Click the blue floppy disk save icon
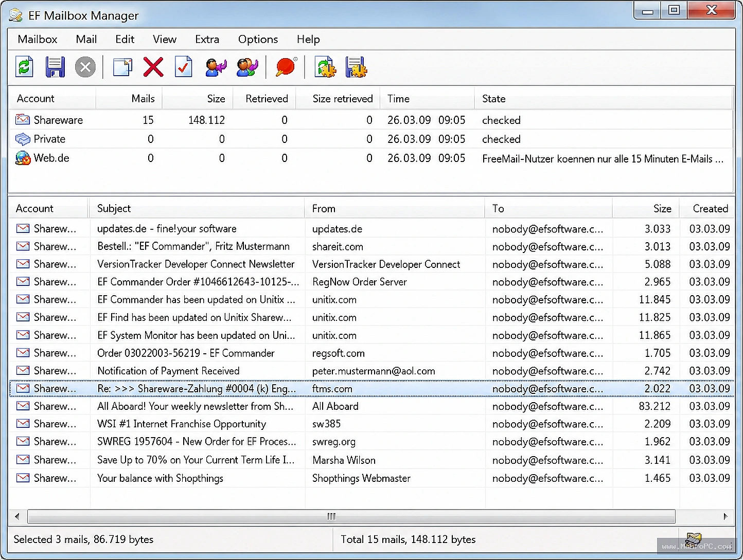The width and height of the screenshot is (743, 560). click(55, 67)
